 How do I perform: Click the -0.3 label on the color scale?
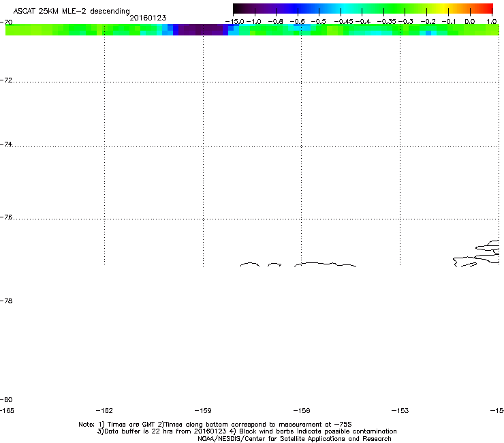pyautogui.click(x=406, y=22)
